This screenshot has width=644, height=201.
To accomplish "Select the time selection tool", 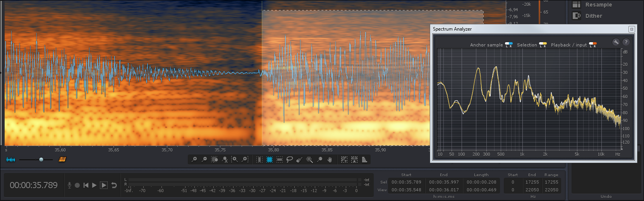I will click(x=259, y=160).
